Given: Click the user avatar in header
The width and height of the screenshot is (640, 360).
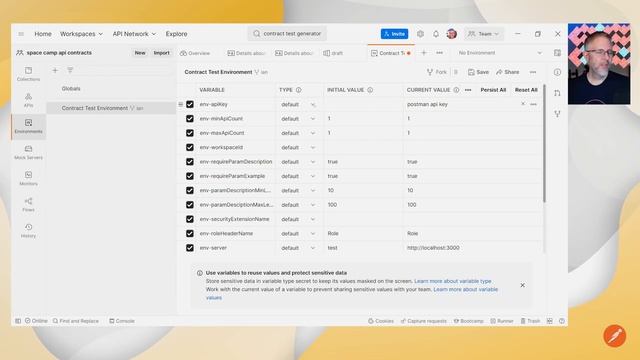Looking at the screenshot, I should tap(451, 34).
